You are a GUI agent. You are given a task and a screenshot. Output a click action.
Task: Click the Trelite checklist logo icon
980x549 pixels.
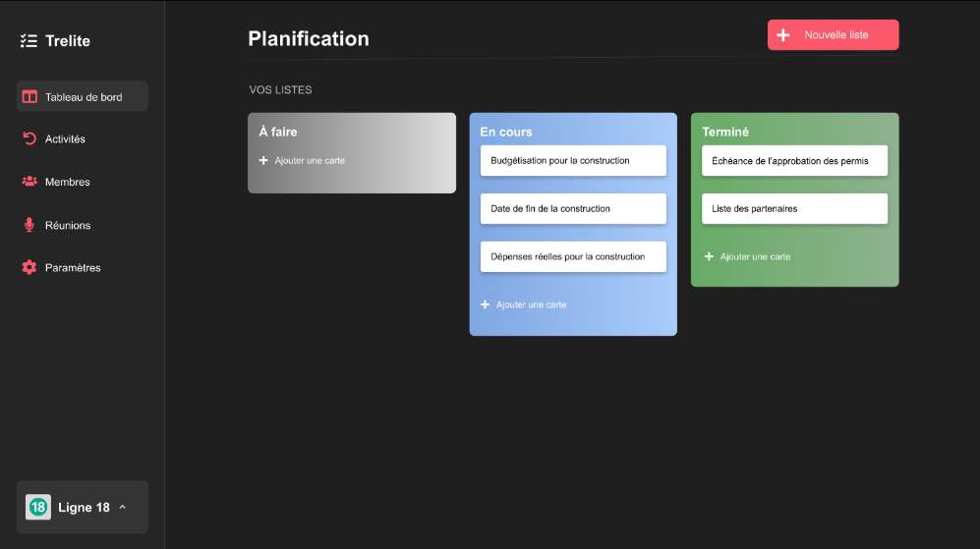[x=29, y=41]
